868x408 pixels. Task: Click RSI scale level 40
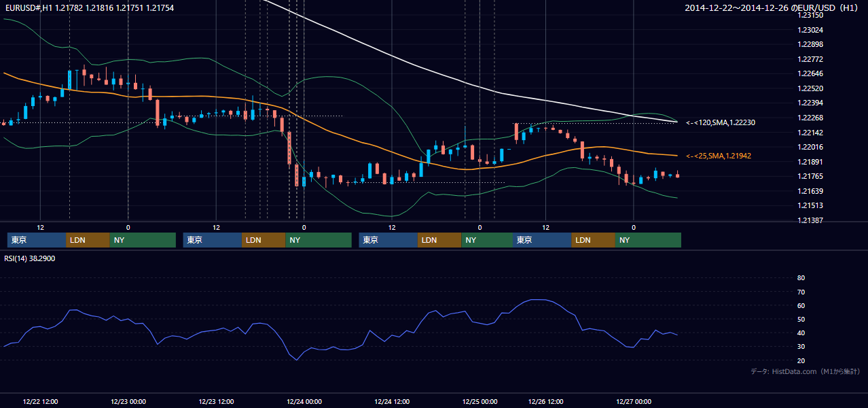coord(801,333)
